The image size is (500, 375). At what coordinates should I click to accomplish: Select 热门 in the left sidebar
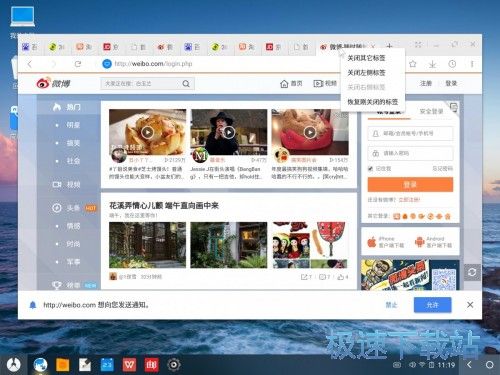tap(67, 107)
